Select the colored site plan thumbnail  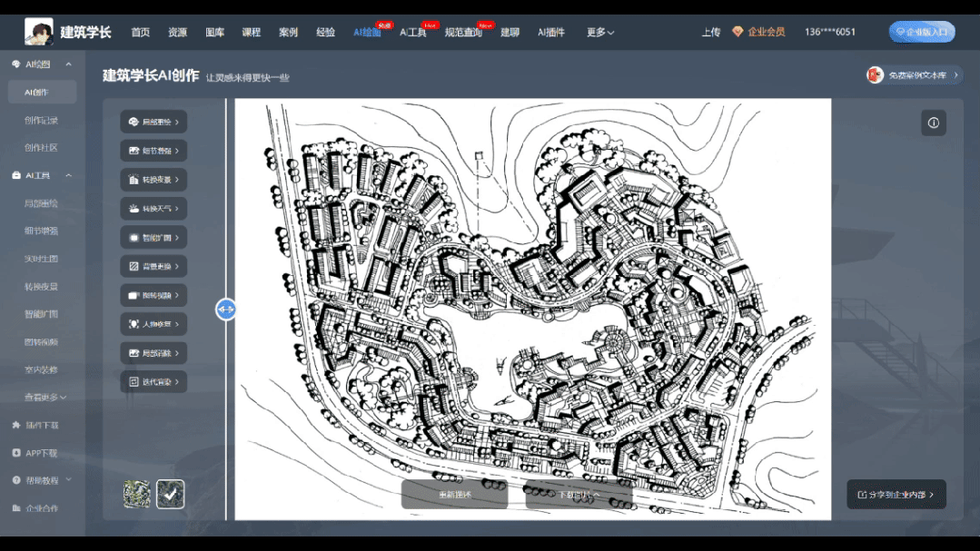pos(137,494)
